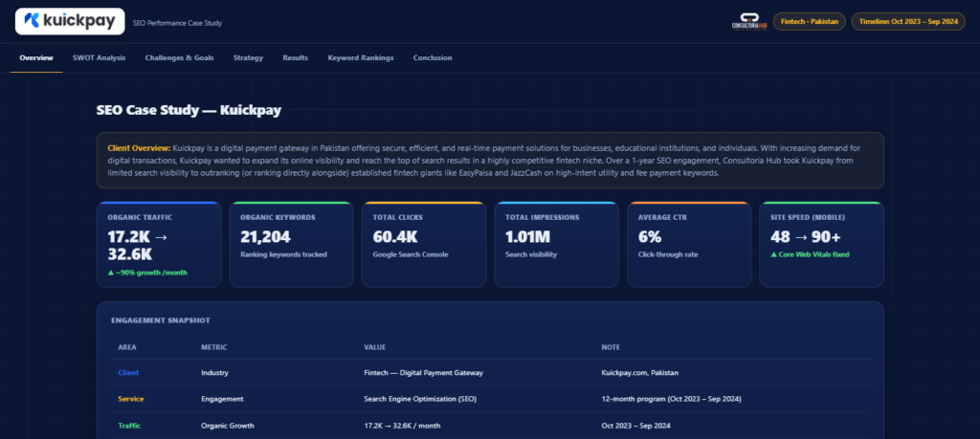Click the SEO Performance Case Study subtitle

point(177,23)
